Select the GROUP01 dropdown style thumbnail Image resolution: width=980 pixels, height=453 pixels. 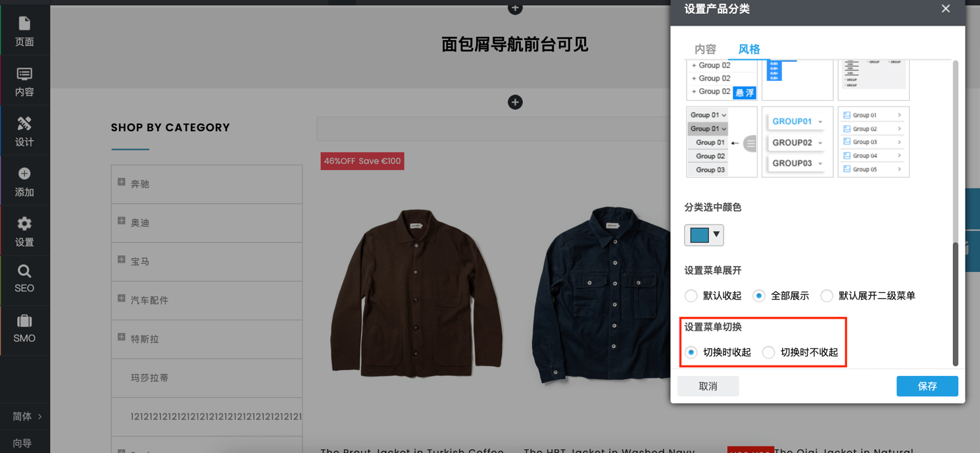[797, 142]
